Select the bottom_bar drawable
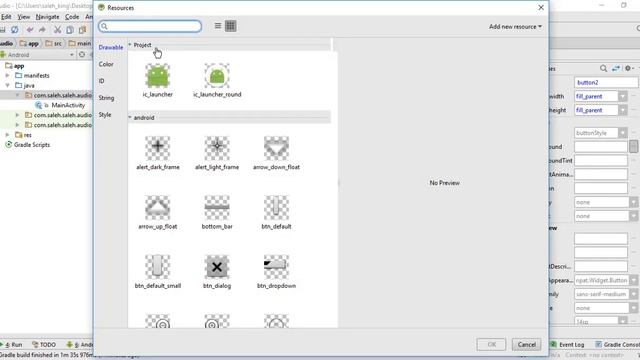 pyautogui.click(x=217, y=212)
